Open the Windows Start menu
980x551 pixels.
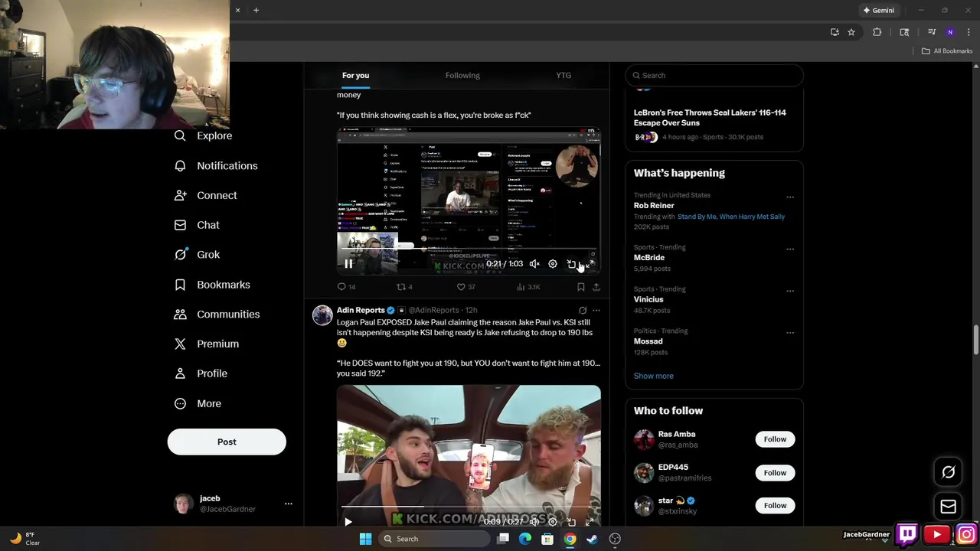365,539
